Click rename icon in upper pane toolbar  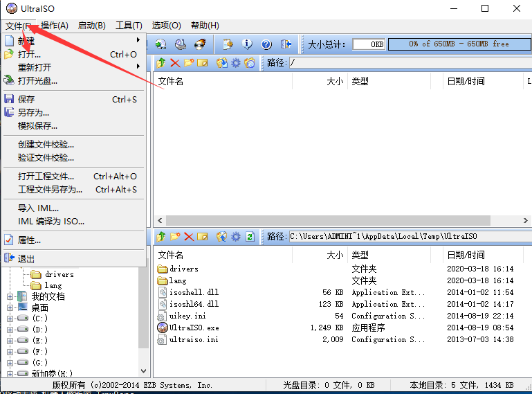pos(202,63)
